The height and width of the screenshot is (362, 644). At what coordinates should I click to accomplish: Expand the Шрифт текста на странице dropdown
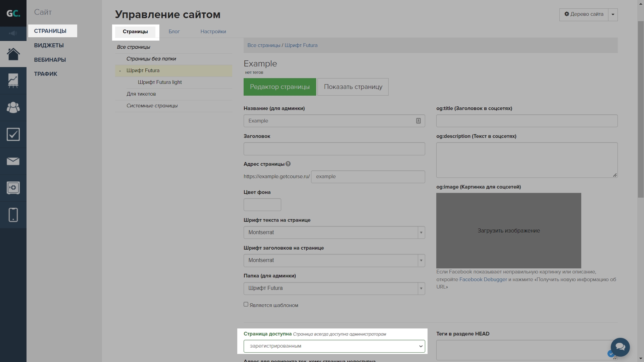334,232
